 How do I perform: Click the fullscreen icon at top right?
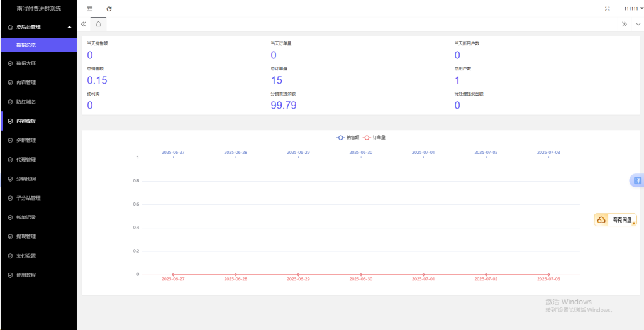607,9
